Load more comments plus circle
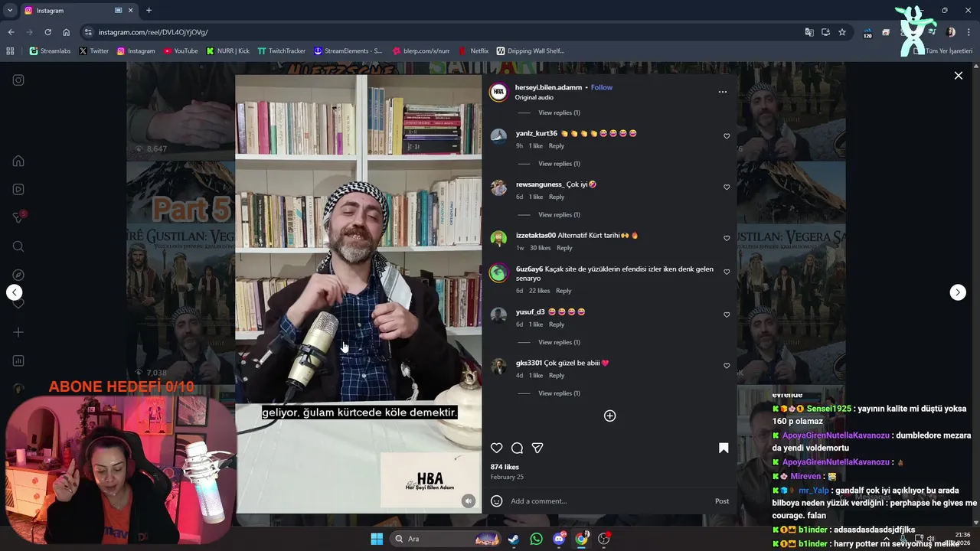This screenshot has width=980, height=551. pos(609,416)
